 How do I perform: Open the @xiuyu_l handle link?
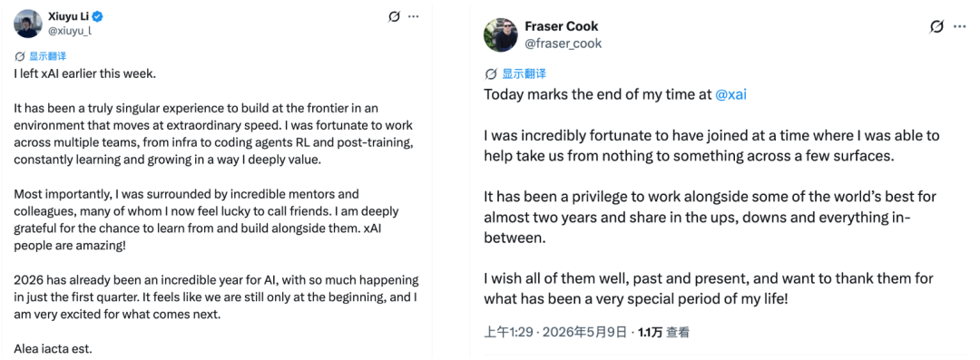(70, 30)
